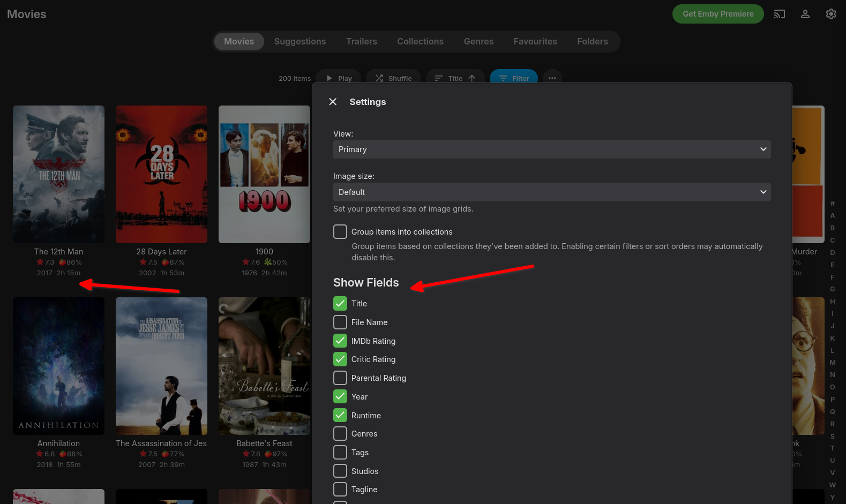Close the Settings dialog with X
Screen dimensions: 846x504
(333, 102)
